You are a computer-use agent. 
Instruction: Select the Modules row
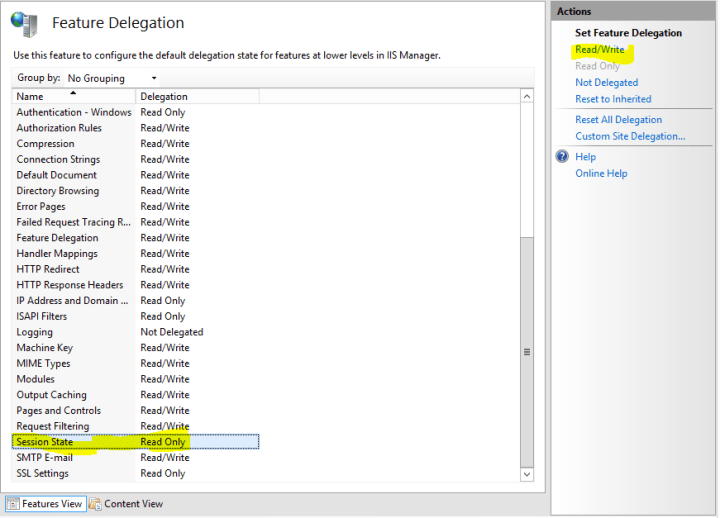pos(135,379)
